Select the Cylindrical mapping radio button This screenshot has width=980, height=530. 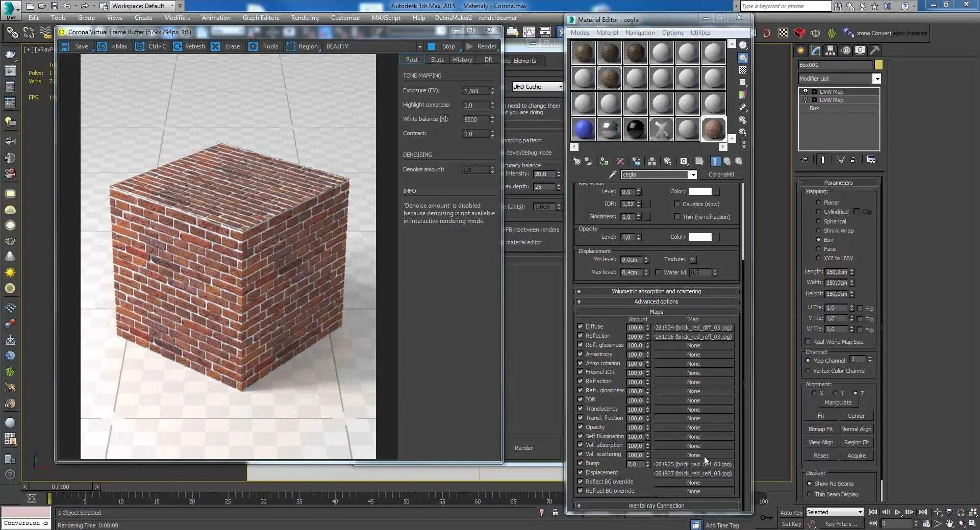point(818,212)
